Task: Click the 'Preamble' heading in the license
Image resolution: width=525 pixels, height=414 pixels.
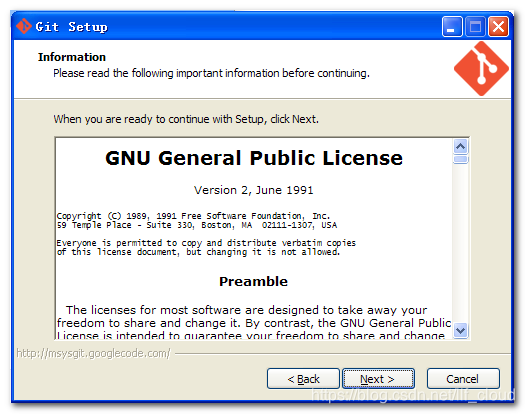Action: 253,281
